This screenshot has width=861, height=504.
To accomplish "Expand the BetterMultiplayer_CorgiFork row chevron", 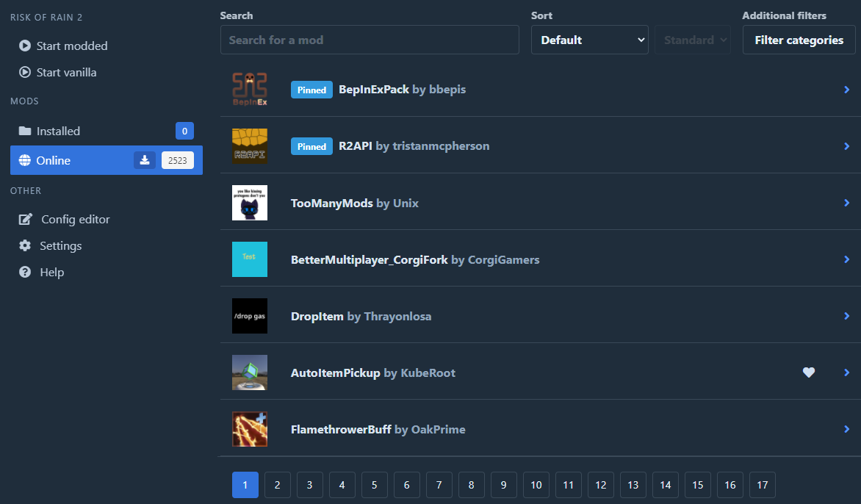I will (847, 259).
